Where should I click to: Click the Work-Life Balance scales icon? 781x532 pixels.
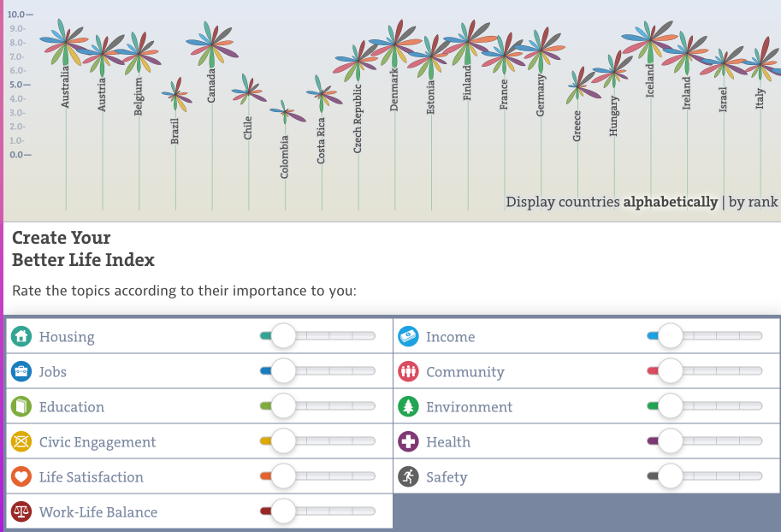point(21,511)
